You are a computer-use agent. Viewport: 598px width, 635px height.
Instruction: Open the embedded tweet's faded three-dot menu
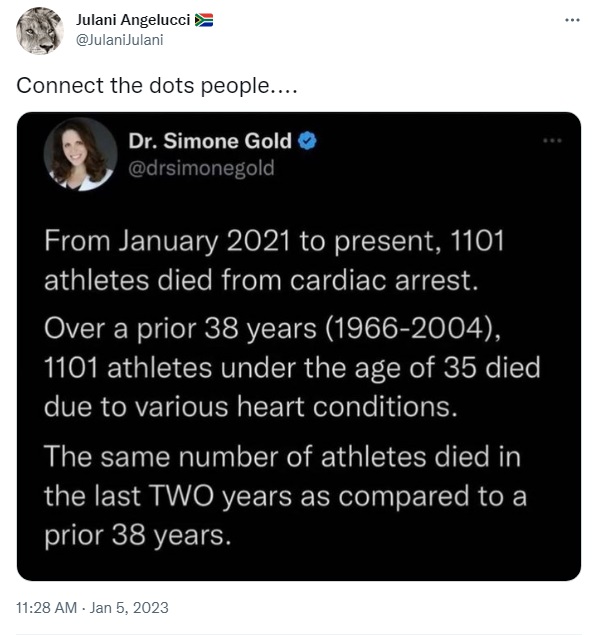click(552, 141)
